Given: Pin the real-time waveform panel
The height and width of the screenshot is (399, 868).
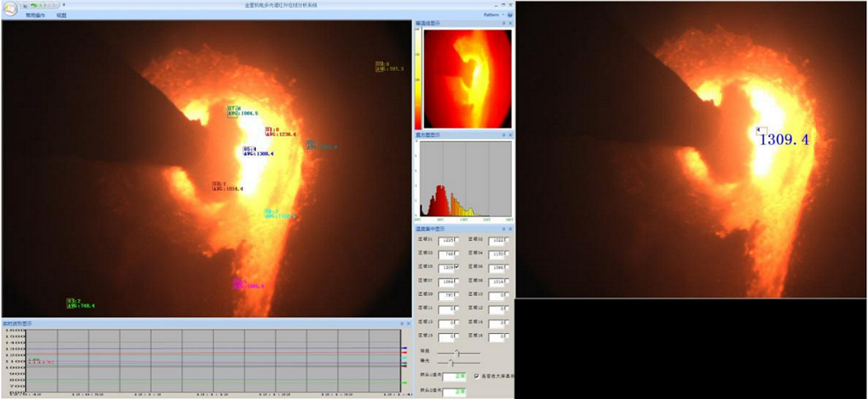Looking at the screenshot, I should coord(401,323).
